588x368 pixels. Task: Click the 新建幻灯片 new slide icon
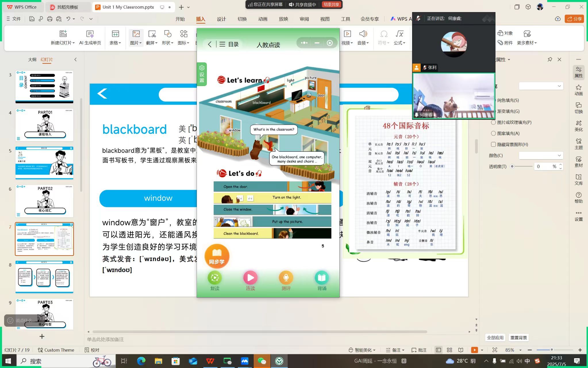63,34
